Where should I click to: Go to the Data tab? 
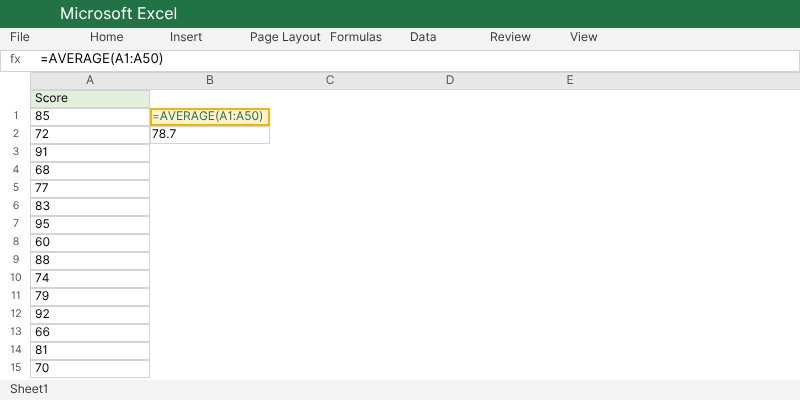(x=423, y=37)
